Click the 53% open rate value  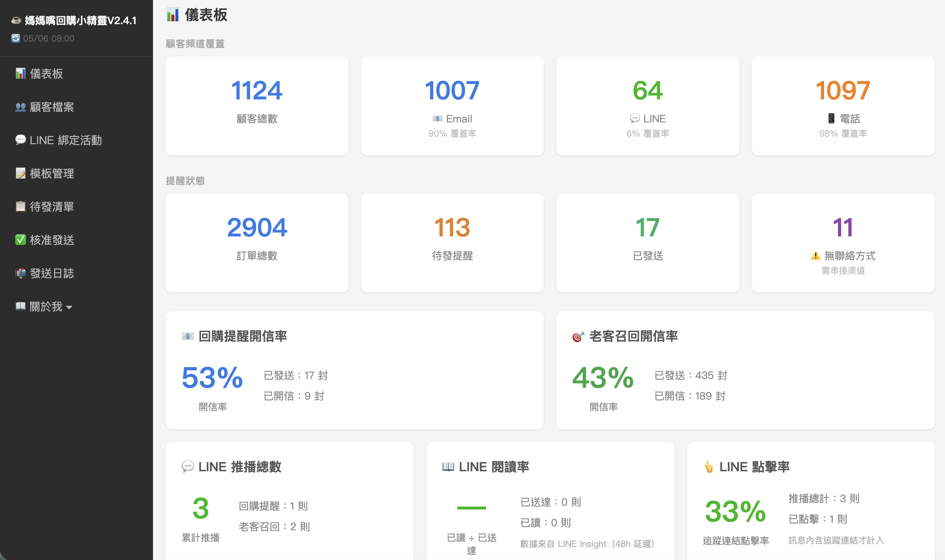pos(212,378)
